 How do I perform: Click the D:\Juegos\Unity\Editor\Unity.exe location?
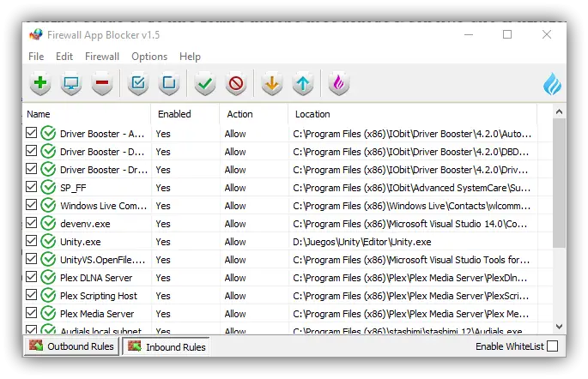pos(362,242)
